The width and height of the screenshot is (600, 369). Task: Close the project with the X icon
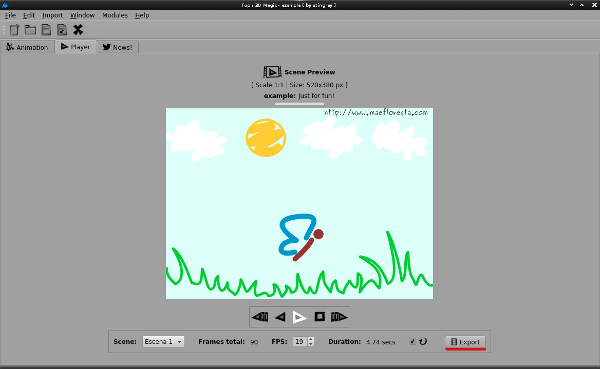pos(78,30)
